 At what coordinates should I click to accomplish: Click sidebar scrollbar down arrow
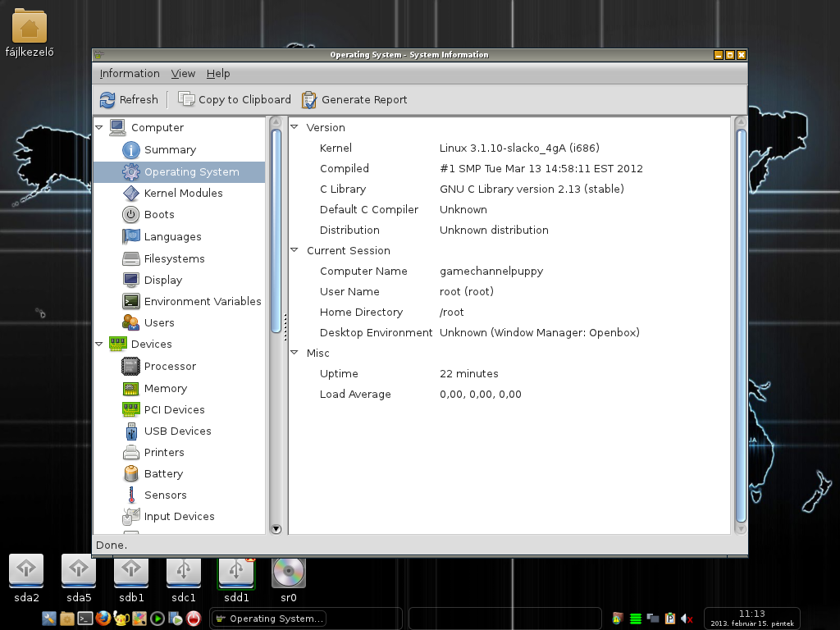coord(276,529)
